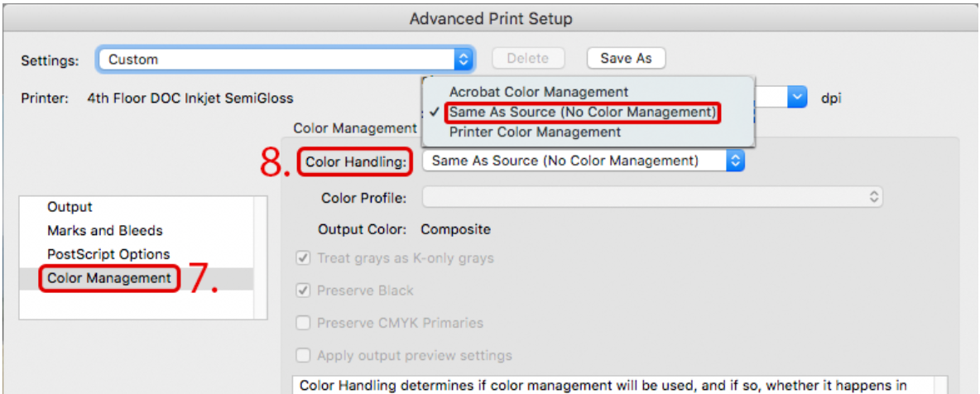This screenshot has height=394, width=980.
Task: Open the Settings Custom dropdown
Action: point(286,60)
